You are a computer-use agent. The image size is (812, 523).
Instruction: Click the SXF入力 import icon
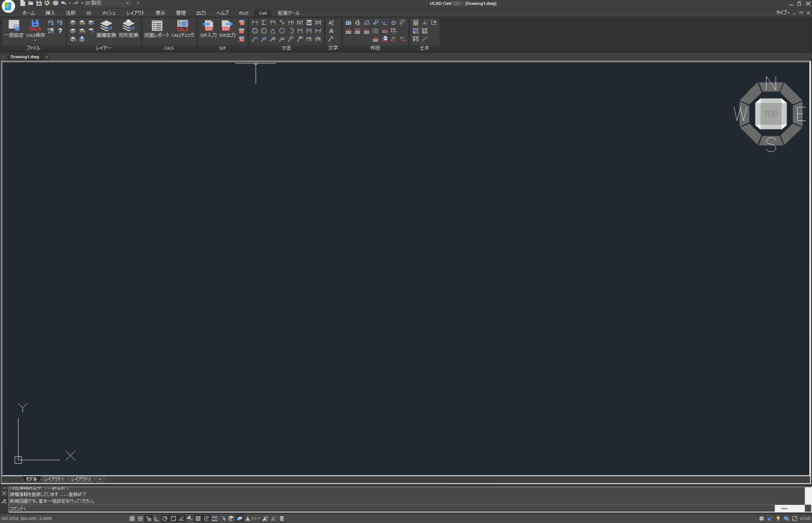tap(208, 29)
